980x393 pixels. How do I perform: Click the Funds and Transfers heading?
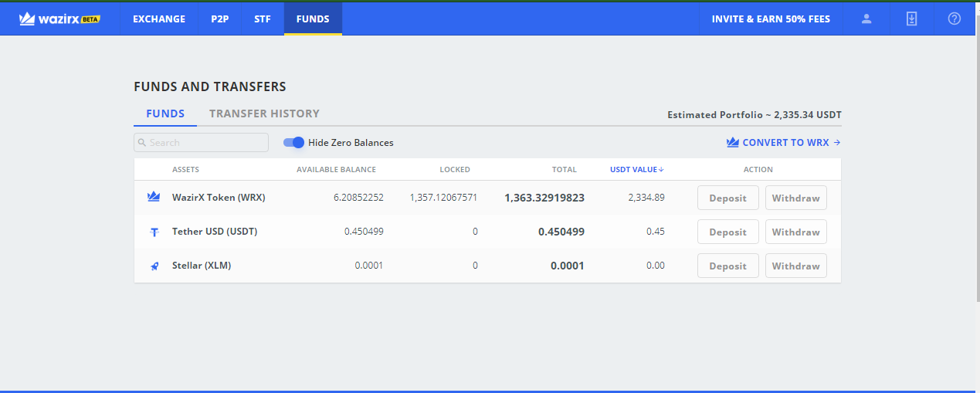coord(210,86)
